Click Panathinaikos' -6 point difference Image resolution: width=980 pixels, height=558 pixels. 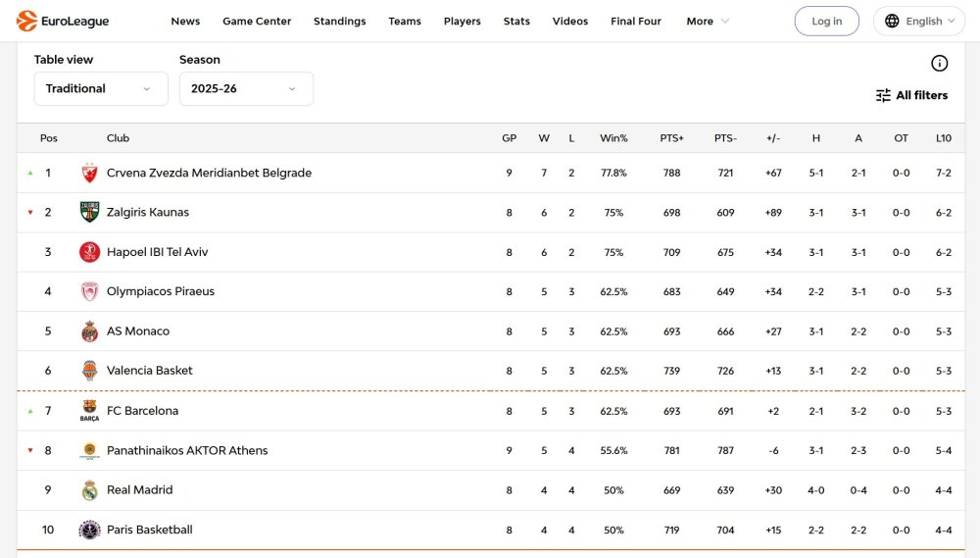click(773, 450)
